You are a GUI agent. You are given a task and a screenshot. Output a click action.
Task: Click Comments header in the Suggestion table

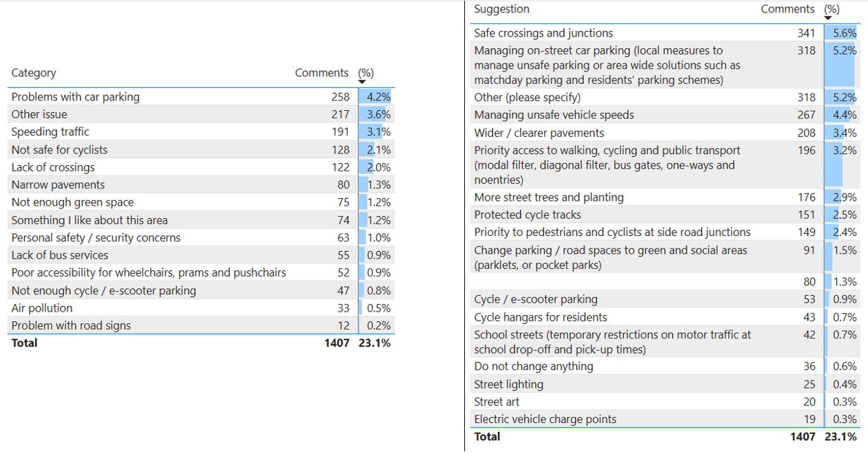pos(788,9)
